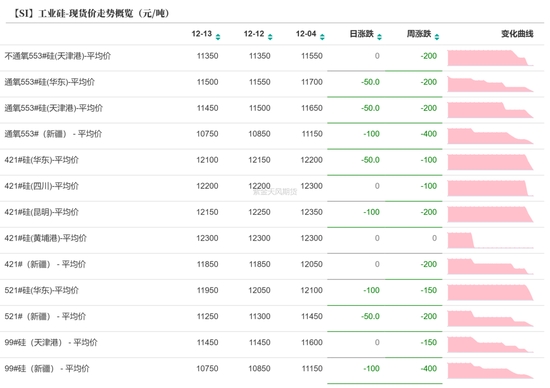Select the 99#硅(天津港)-平均价 row label
Viewport: 550px width, 388px height.
pyautogui.click(x=51, y=342)
